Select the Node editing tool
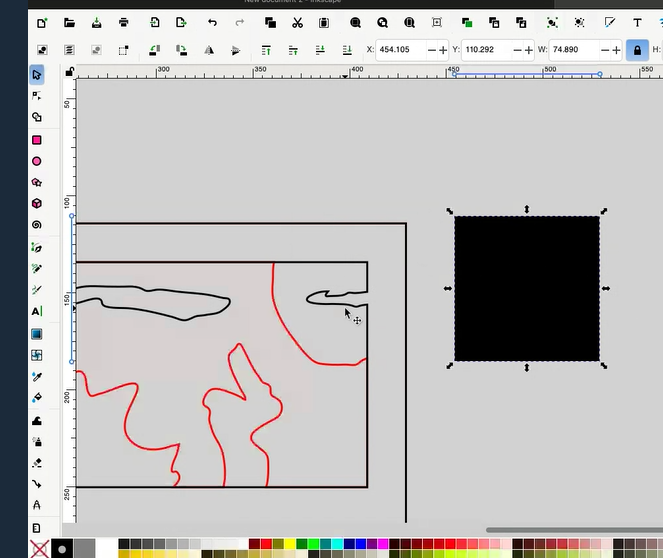 37,96
